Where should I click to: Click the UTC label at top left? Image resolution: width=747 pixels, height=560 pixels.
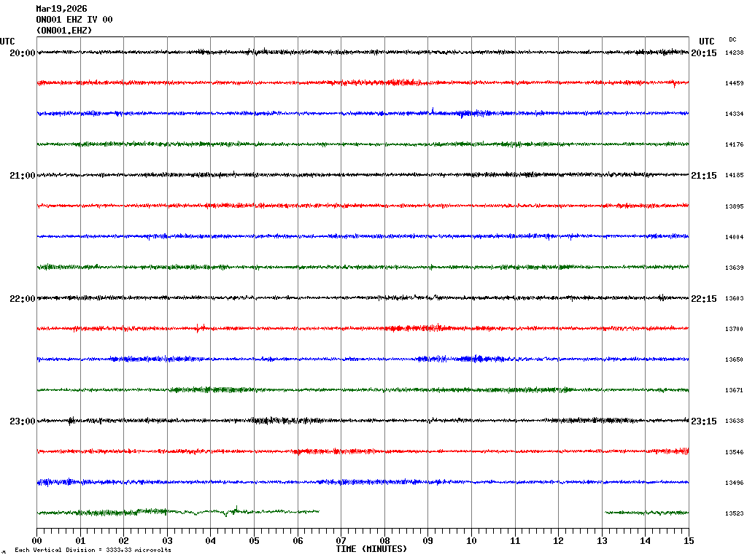[x=7, y=42]
